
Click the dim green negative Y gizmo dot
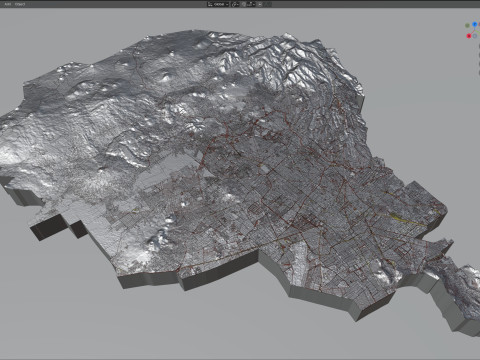click(467, 25)
